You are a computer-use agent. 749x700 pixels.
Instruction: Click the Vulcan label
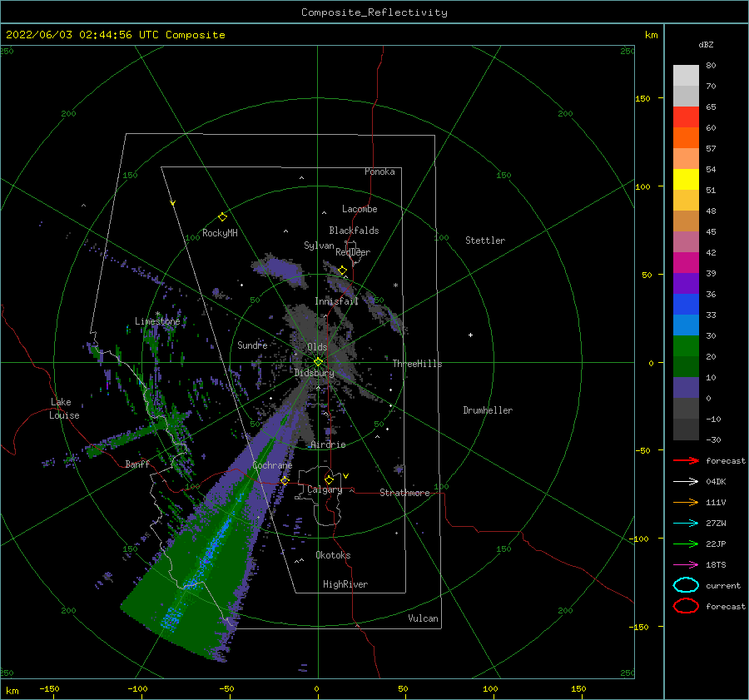click(x=423, y=618)
